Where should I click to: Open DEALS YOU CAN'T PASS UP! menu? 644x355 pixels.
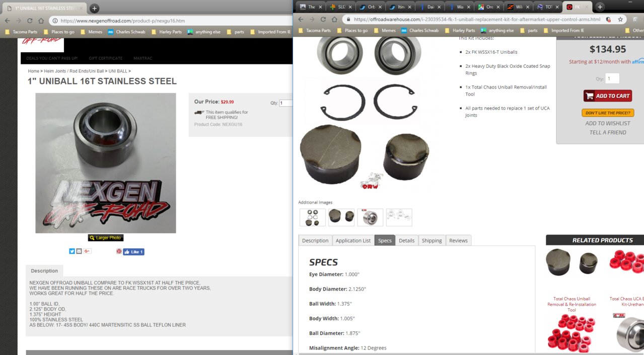[52, 58]
